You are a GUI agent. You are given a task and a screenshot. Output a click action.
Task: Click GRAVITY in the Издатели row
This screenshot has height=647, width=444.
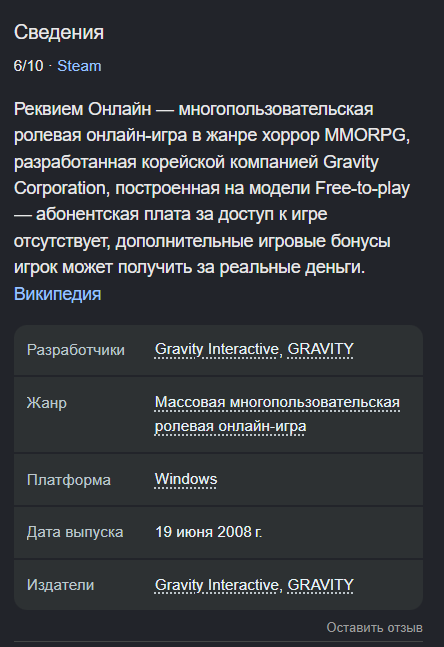point(320,585)
